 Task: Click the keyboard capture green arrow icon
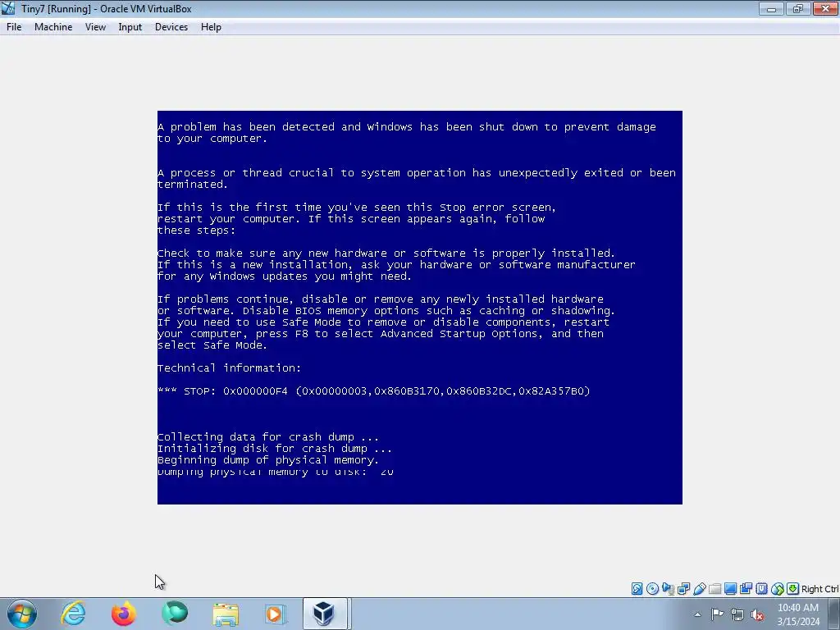[x=793, y=589]
